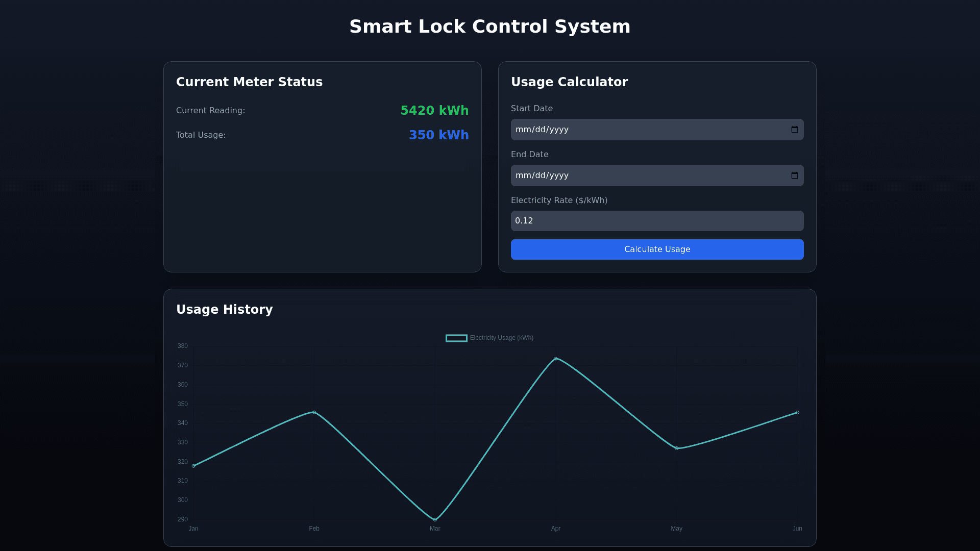Click the teal legend color box
The height and width of the screenshot is (551, 980).
(x=456, y=338)
